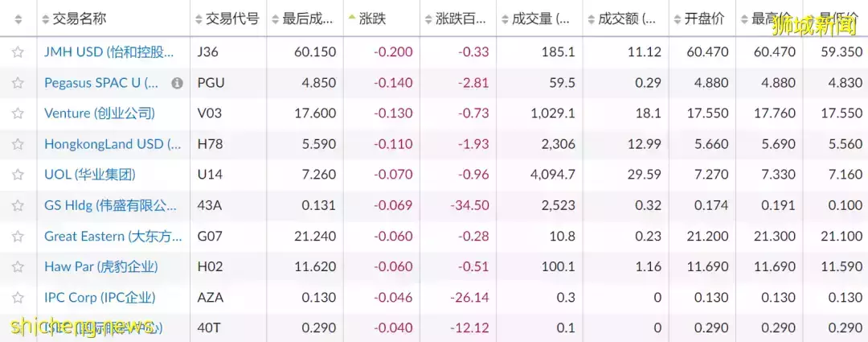The width and height of the screenshot is (868, 342).
Task: Click the info icon beside Pegasus SPAC U
Action: pyautogui.click(x=177, y=83)
